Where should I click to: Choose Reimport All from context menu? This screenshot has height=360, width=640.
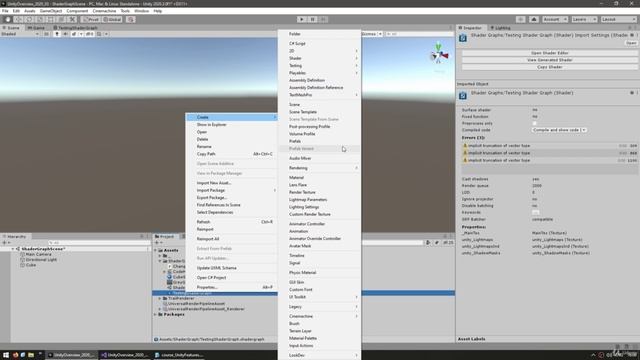[231, 239]
